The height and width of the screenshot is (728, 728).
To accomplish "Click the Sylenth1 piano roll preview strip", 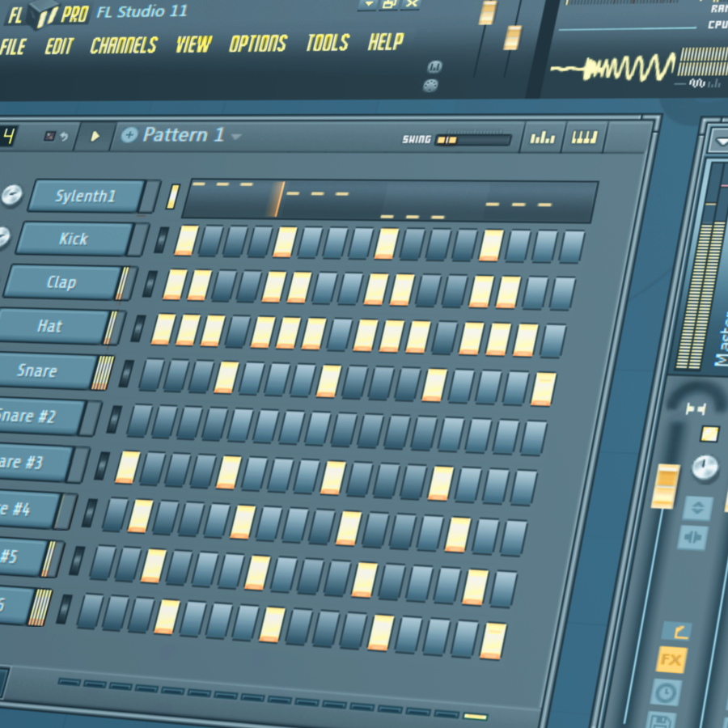I will coord(389,200).
